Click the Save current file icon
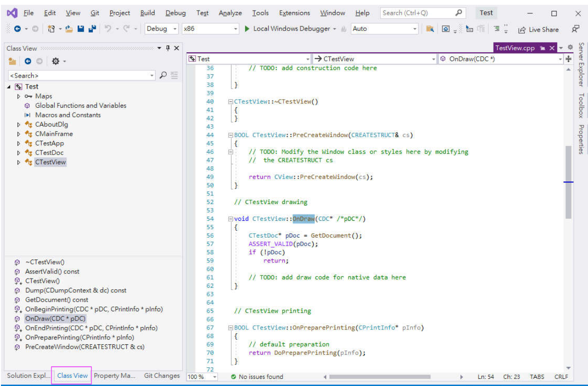 [80, 29]
